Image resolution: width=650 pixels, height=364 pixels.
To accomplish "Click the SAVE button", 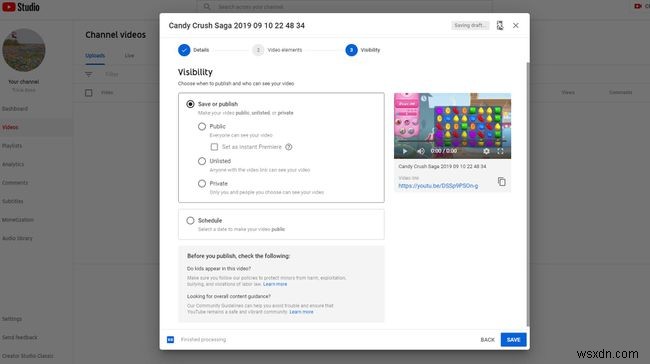I will point(513,340).
